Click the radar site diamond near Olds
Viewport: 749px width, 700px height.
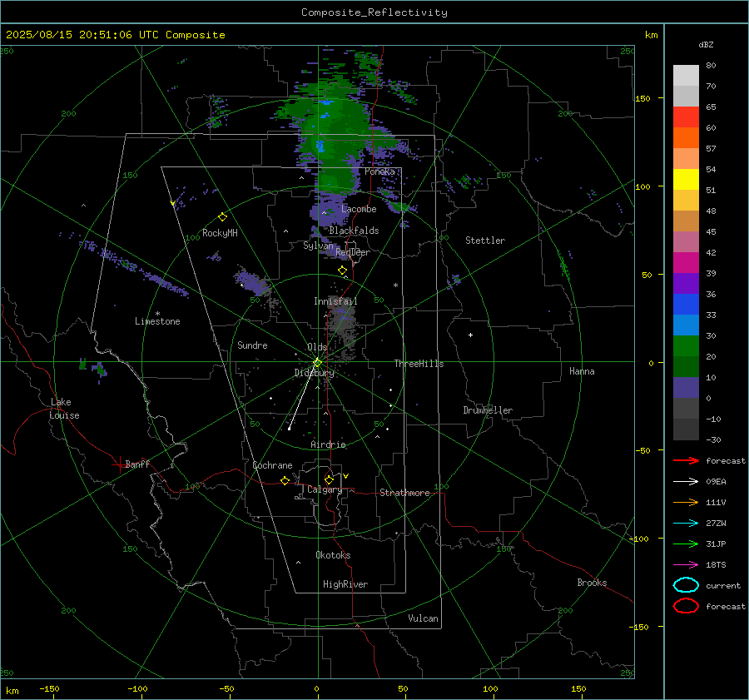click(x=317, y=363)
